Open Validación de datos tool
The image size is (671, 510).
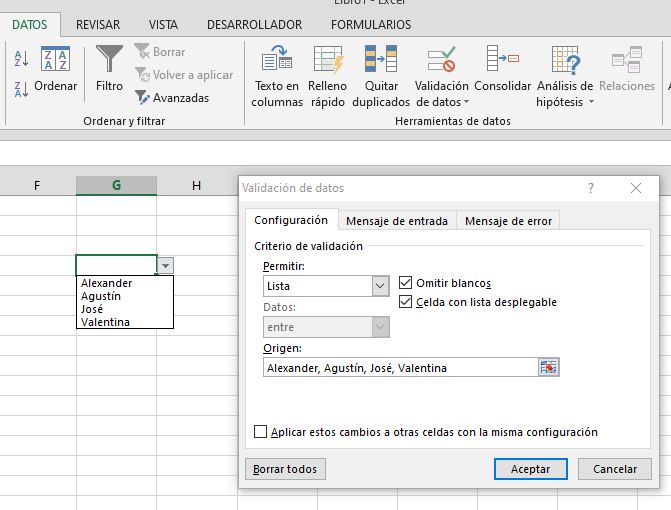(442, 77)
